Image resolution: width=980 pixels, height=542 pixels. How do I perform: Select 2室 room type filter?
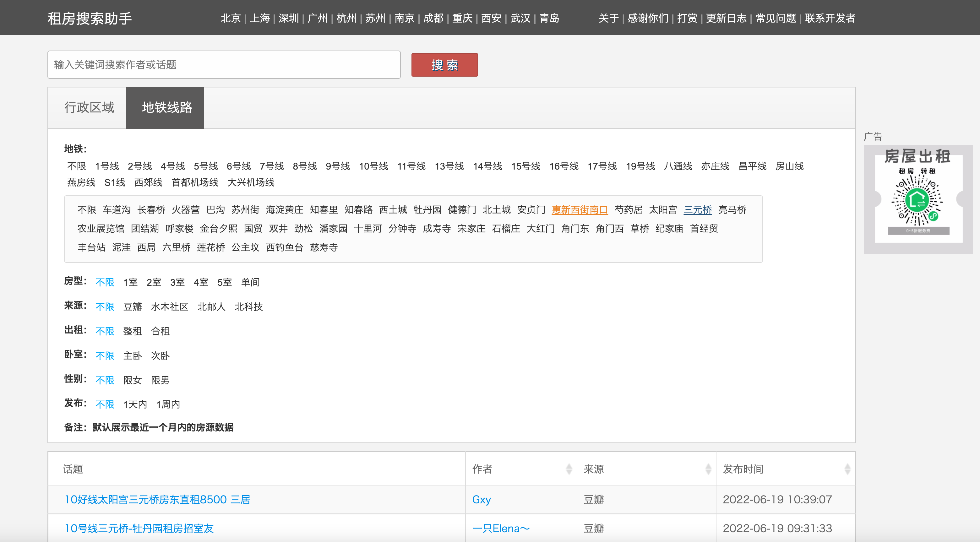pyautogui.click(x=154, y=282)
